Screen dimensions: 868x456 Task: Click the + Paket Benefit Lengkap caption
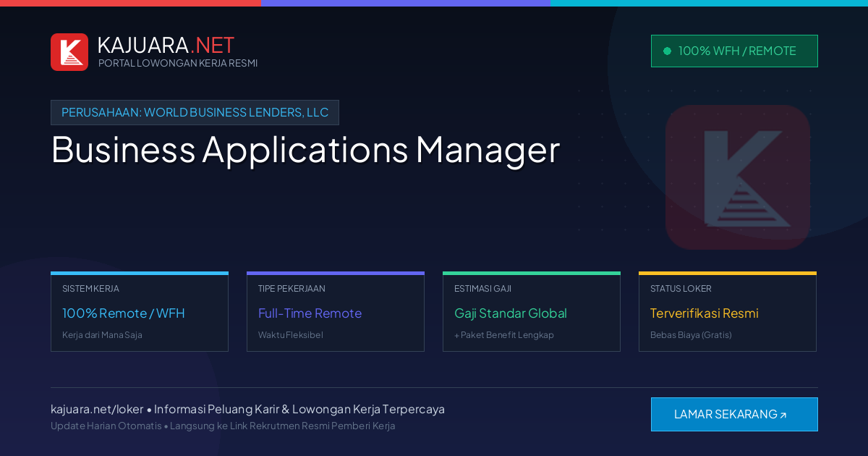(504, 335)
